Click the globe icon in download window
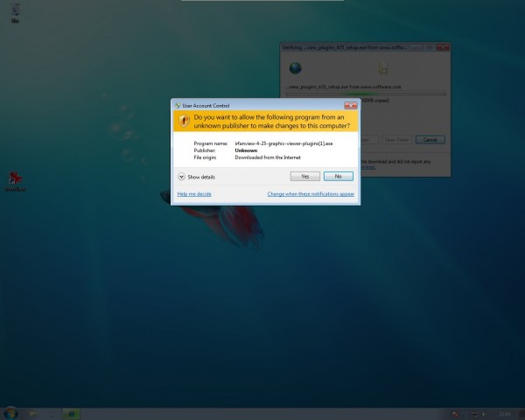The width and height of the screenshot is (525, 420). 296,68
